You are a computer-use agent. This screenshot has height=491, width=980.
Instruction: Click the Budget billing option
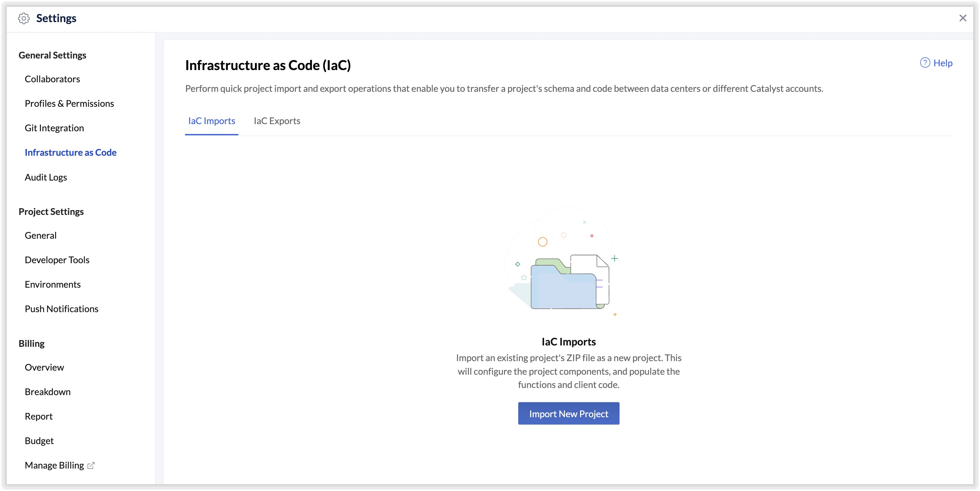39,440
